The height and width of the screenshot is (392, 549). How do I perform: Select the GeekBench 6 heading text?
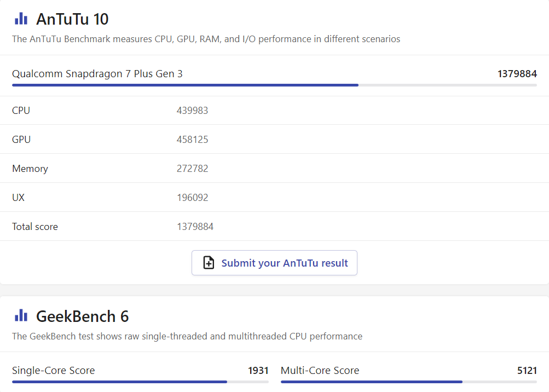(x=82, y=316)
